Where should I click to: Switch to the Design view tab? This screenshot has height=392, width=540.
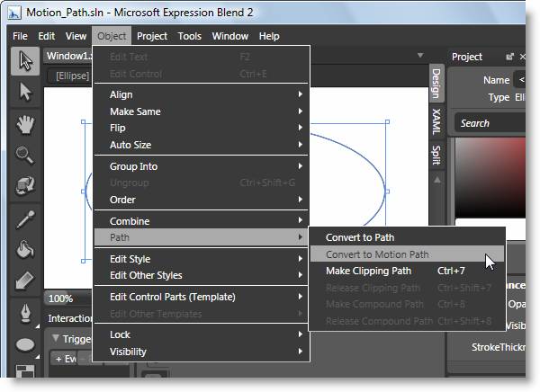tap(436, 83)
